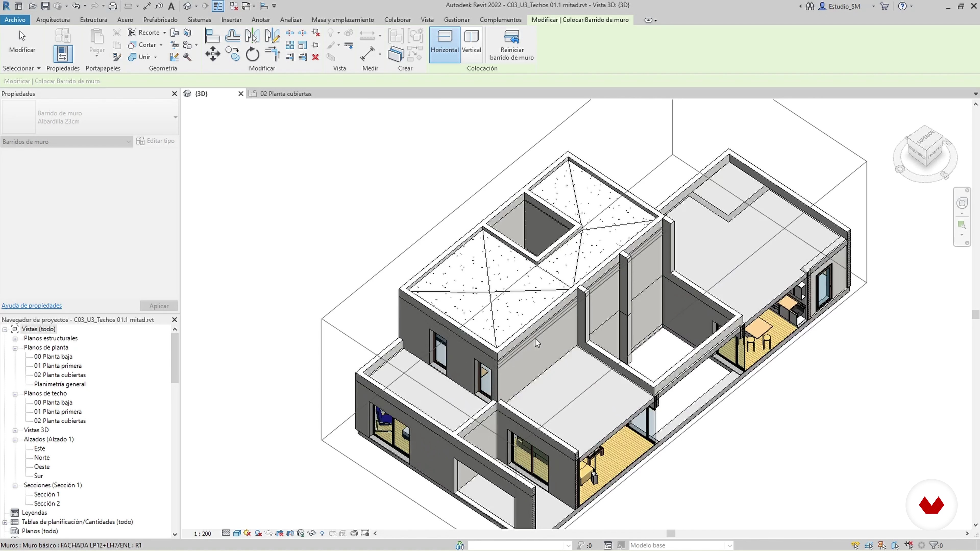Click the Undo arrow icon

76,6
